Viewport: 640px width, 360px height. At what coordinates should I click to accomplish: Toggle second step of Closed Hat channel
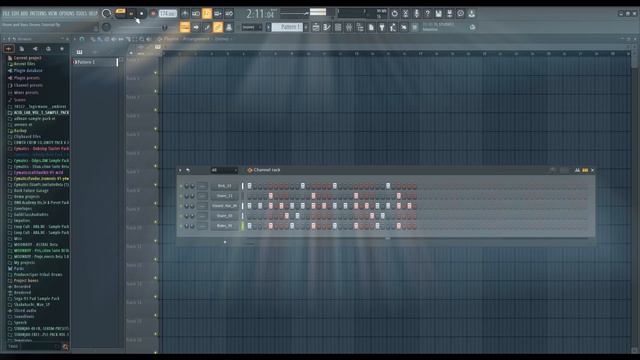(x=255, y=206)
